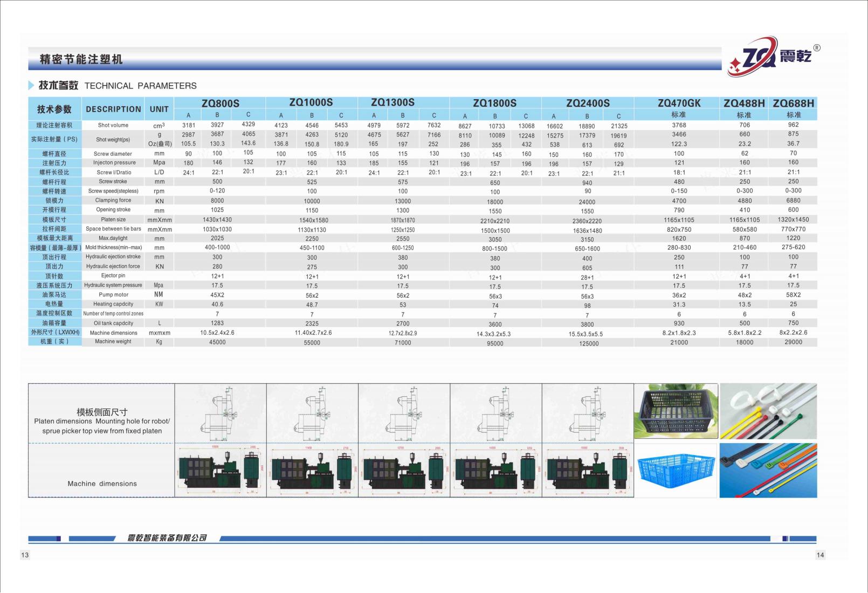
Task: Click the blue triangle beside Technical Parameters
Action: point(32,86)
